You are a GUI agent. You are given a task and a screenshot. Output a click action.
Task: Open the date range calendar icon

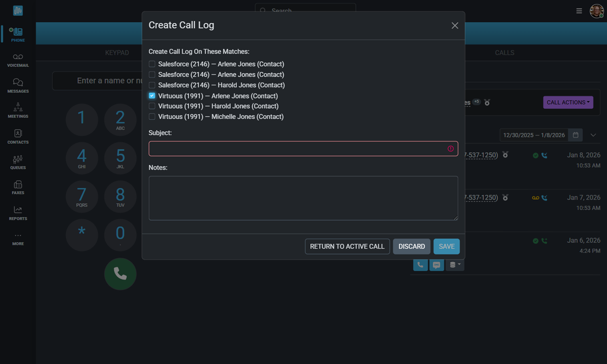[576, 135]
